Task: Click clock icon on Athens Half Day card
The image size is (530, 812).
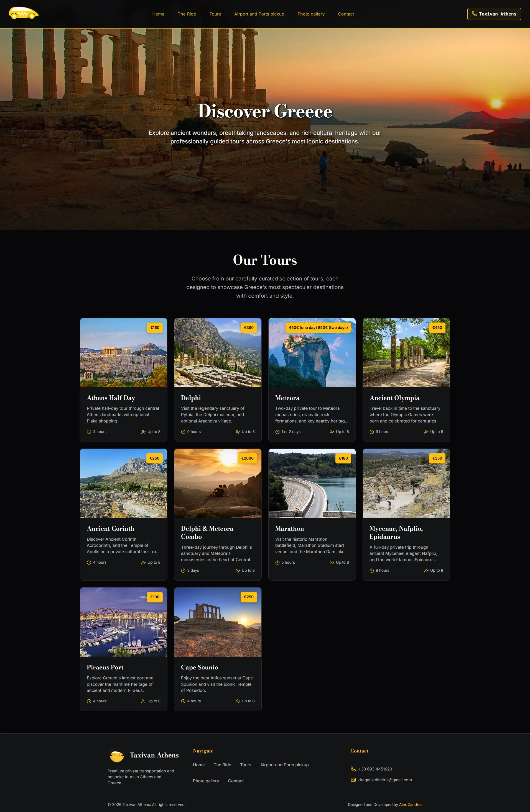Action: pyautogui.click(x=89, y=432)
